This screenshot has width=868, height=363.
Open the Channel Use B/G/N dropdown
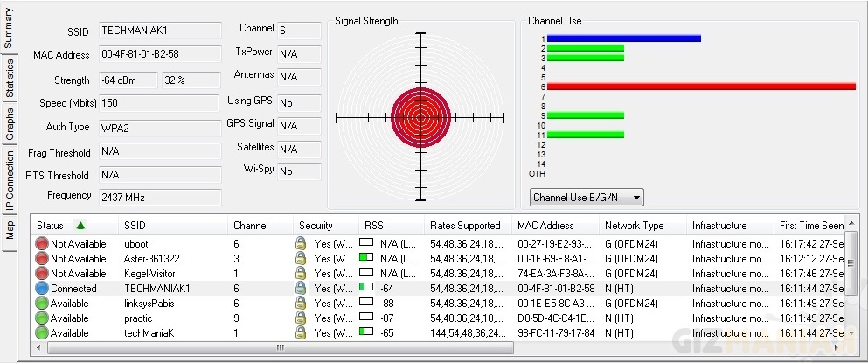point(587,198)
